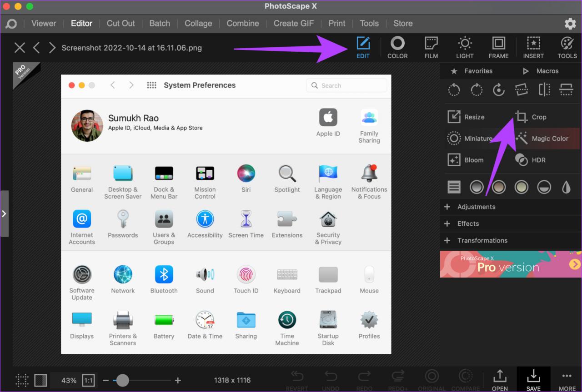Click the zoom slider handle

point(122,380)
